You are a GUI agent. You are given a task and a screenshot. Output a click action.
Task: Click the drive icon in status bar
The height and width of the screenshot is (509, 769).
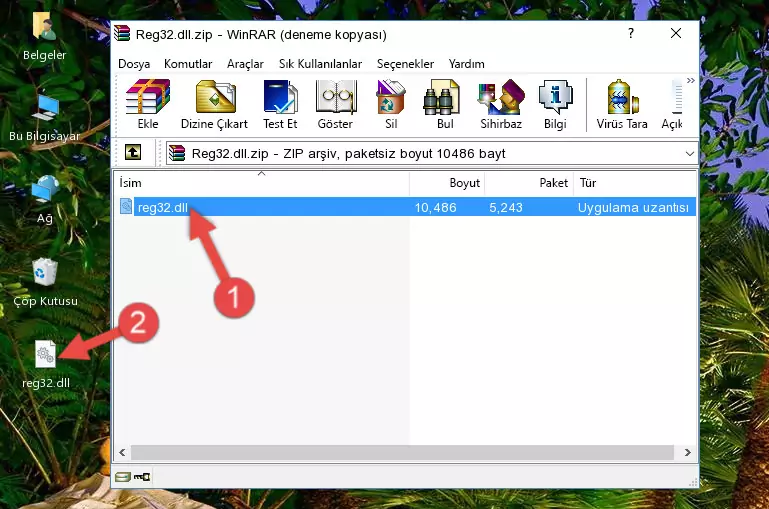(x=123, y=477)
